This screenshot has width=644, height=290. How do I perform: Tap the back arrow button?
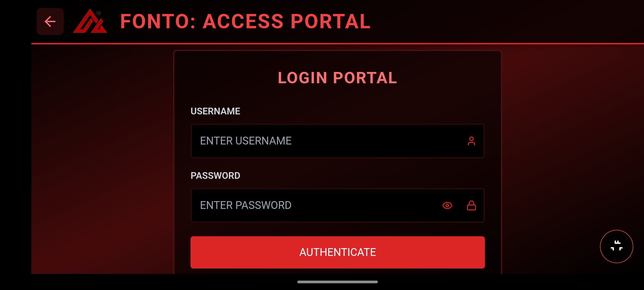click(x=50, y=21)
